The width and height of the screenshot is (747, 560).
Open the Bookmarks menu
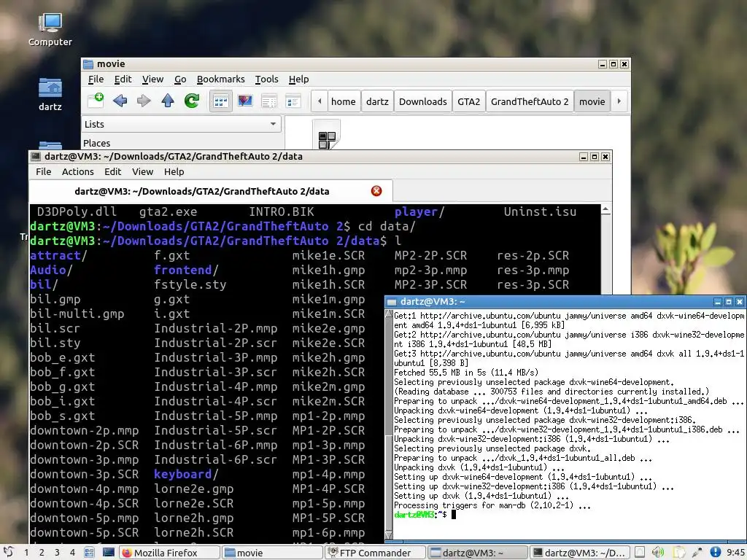220,79
